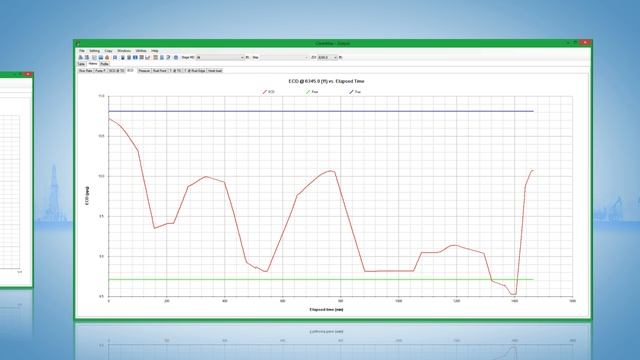Open the Setting menu
The width and height of the screenshot is (640, 360).
pos(94,51)
